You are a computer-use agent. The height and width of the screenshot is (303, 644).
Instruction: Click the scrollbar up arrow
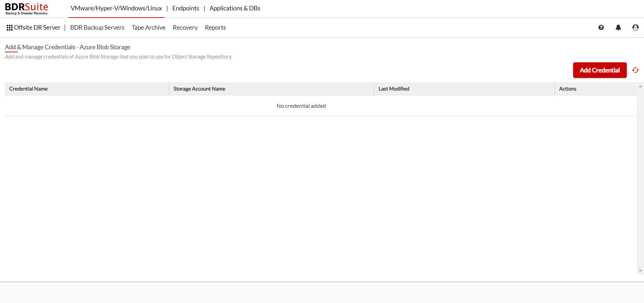point(640,86)
